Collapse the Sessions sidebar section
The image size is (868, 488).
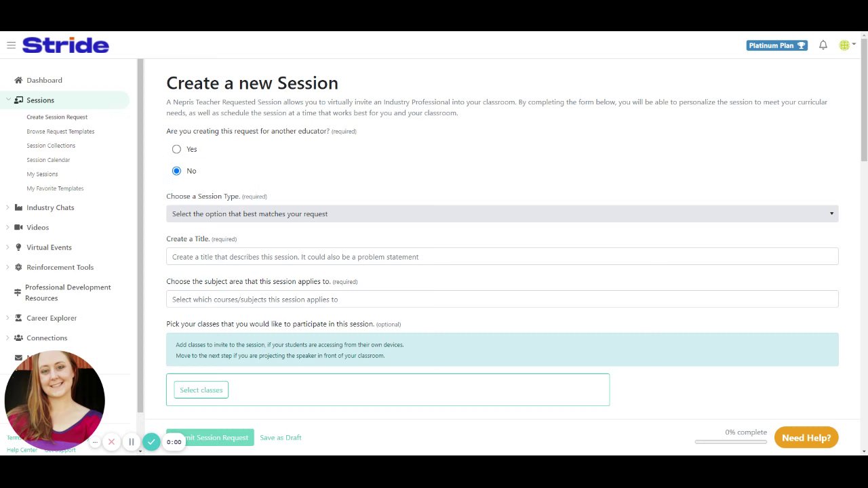pyautogui.click(x=8, y=100)
